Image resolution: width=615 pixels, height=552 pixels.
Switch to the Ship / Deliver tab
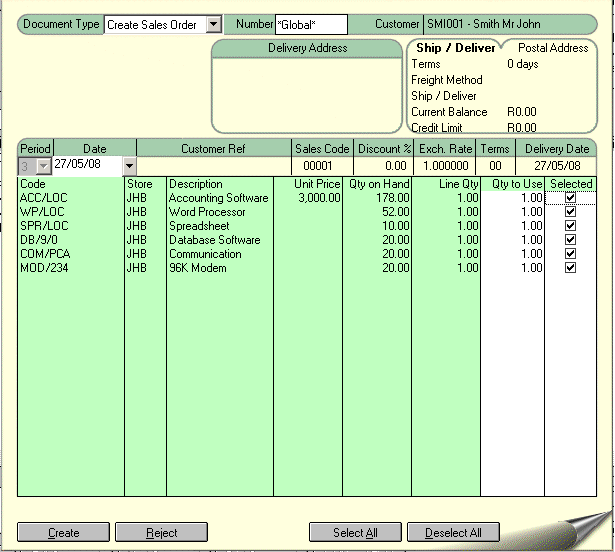click(455, 48)
